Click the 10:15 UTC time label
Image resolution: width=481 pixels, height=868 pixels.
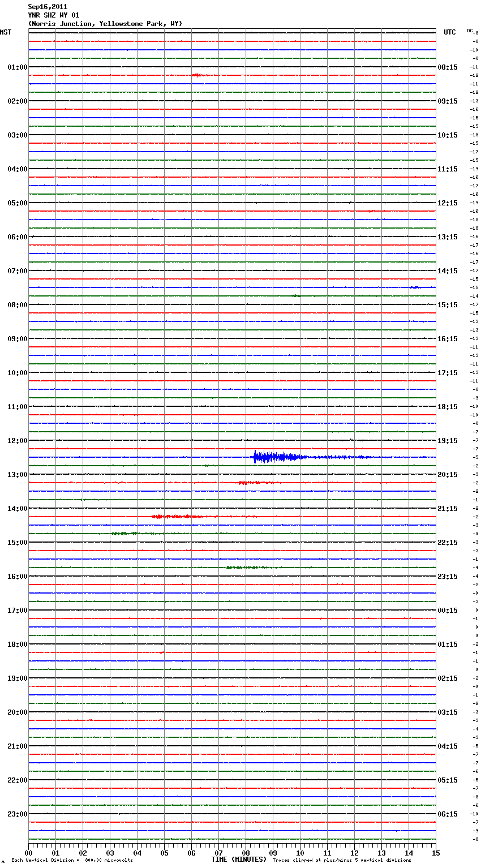448,135
